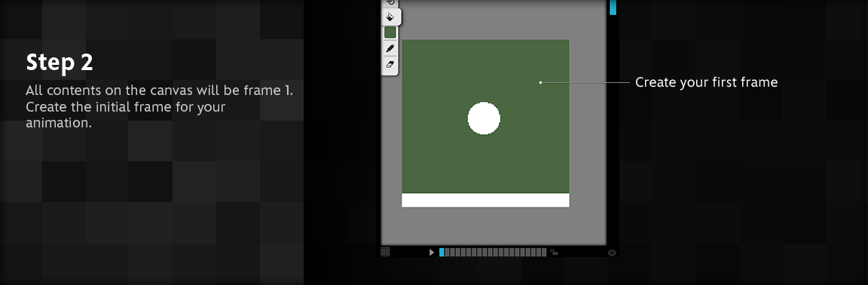Click the Step 2 heading
This screenshot has width=868, height=285.
60,63
